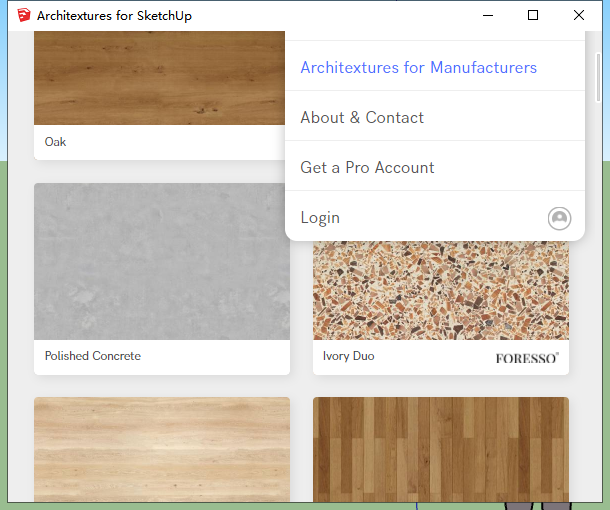Click the user avatar icon beside Login
Viewport: 610px width, 510px height.
tap(559, 218)
